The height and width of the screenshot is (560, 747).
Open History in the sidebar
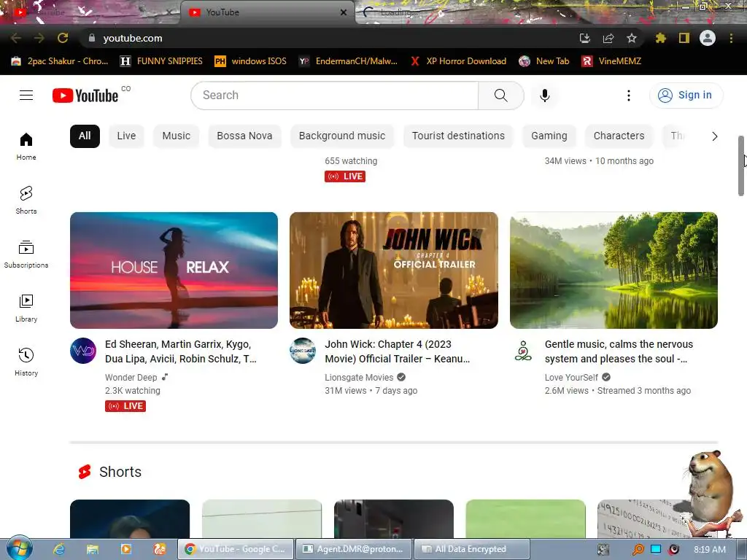point(26,362)
